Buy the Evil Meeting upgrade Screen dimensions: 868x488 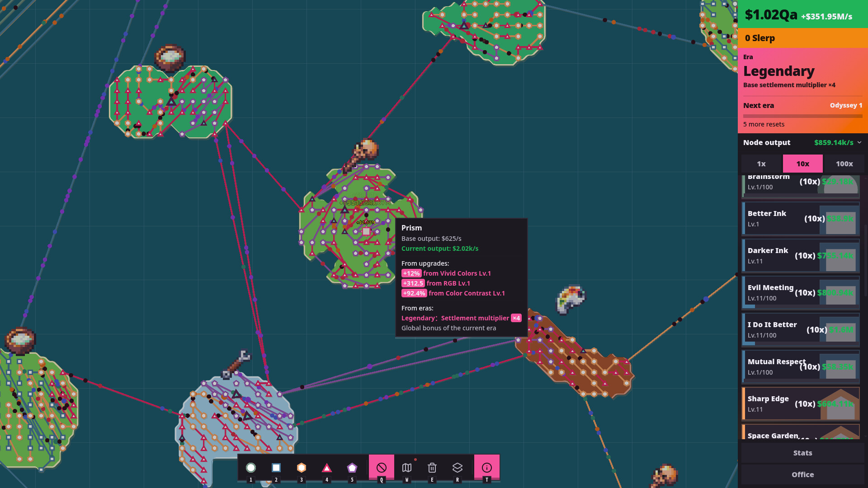click(x=801, y=293)
